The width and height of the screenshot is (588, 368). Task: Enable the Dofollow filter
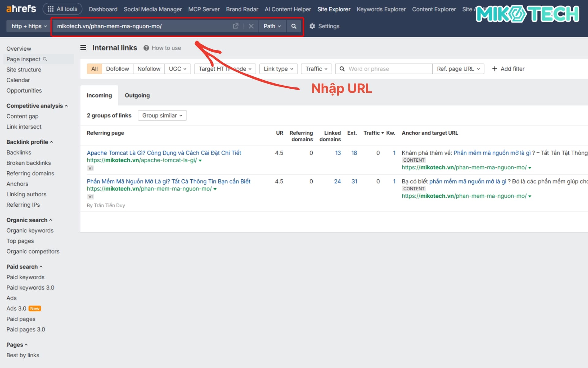click(117, 69)
